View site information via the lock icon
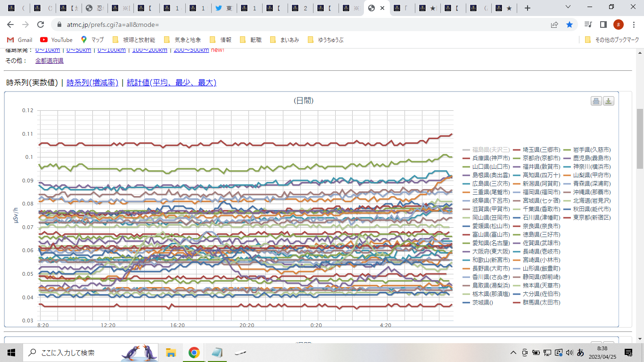The image size is (644, 362). (59, 25)
